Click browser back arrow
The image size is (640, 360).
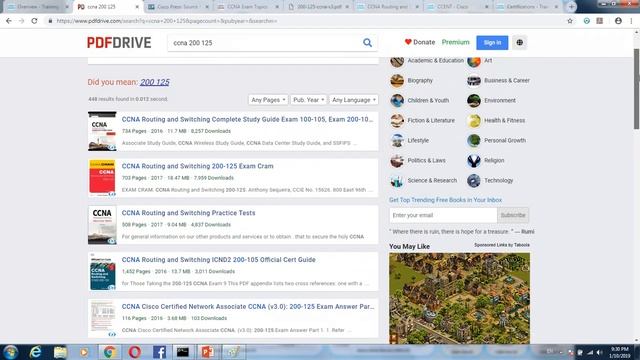(x=9, y=21)
